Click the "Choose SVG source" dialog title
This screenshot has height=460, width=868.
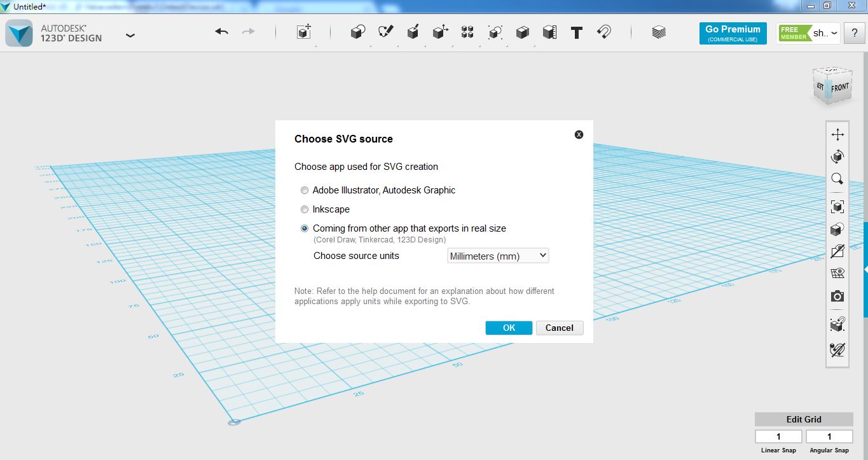coord(343,139)
